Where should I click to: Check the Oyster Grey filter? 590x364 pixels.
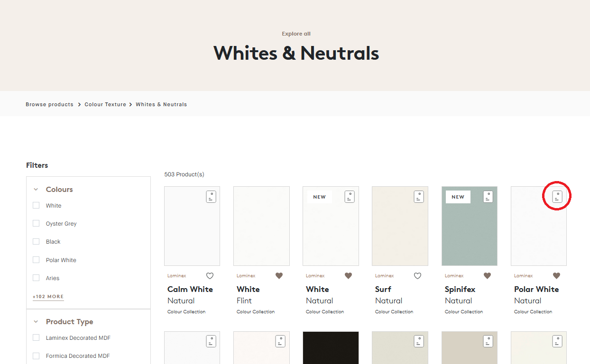click(36, 223)
